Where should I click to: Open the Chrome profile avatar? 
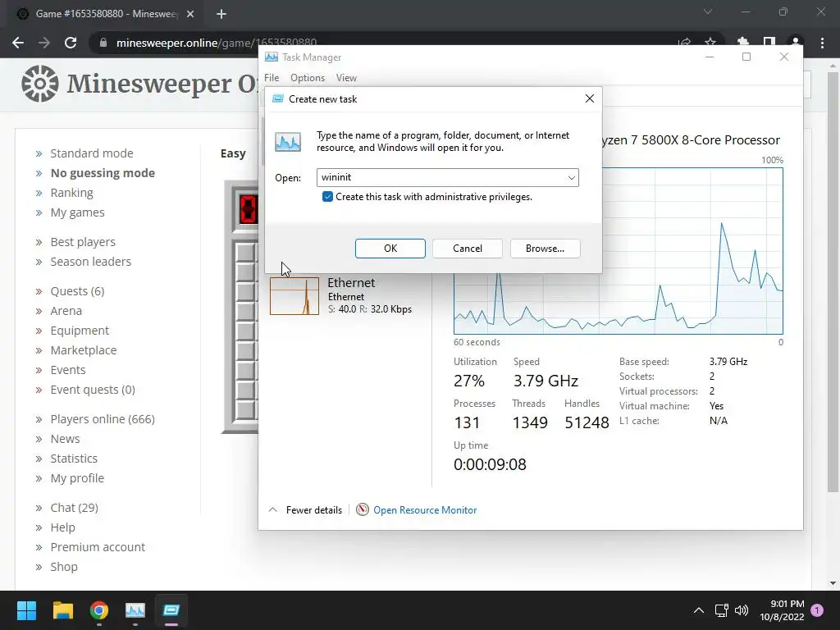coord(796,43)
